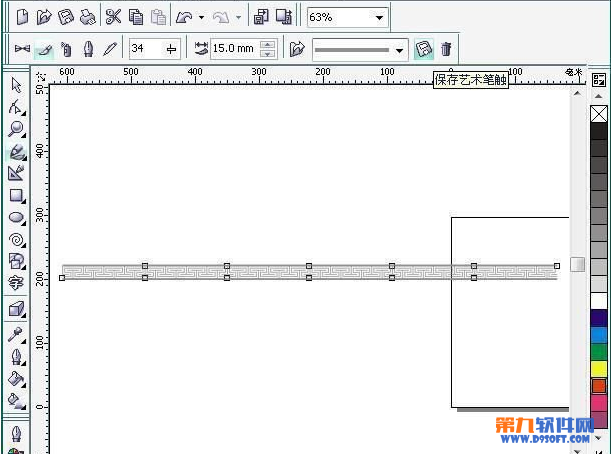Select the Spiral tool

(x=16, y=240)
